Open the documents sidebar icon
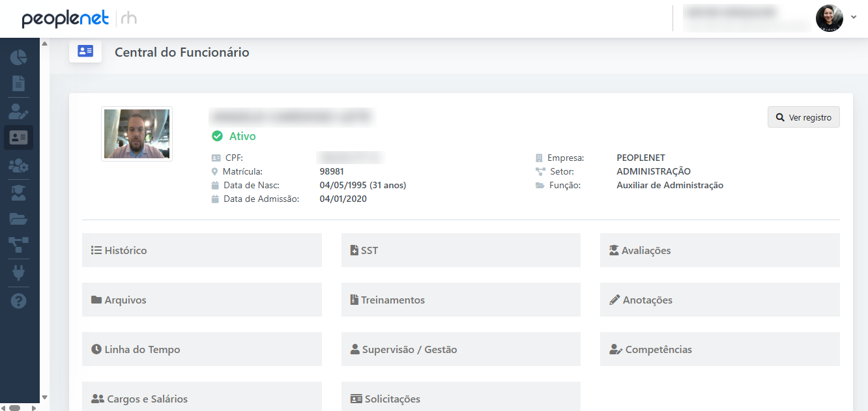The image size is (868, 411). (x=18, y=83)
